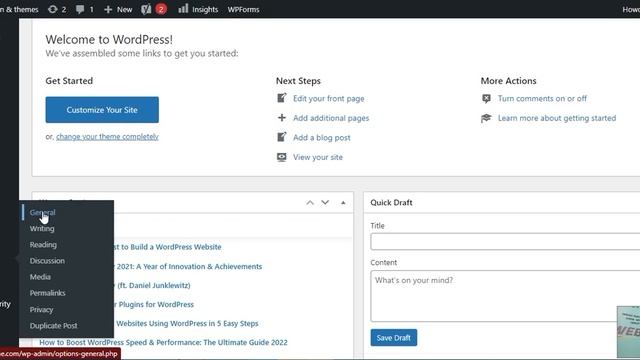Open Add additional pages link
Image resolution: width=640 pixels, height=360 pixels.
[331, 118]
